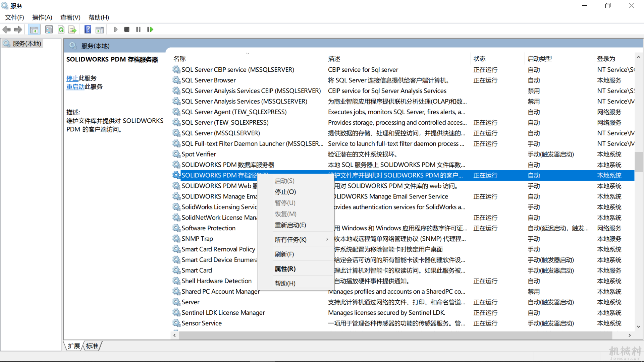Select the SolidNetWork License Manager row
644x362 pixels.
tap(403, 218)
